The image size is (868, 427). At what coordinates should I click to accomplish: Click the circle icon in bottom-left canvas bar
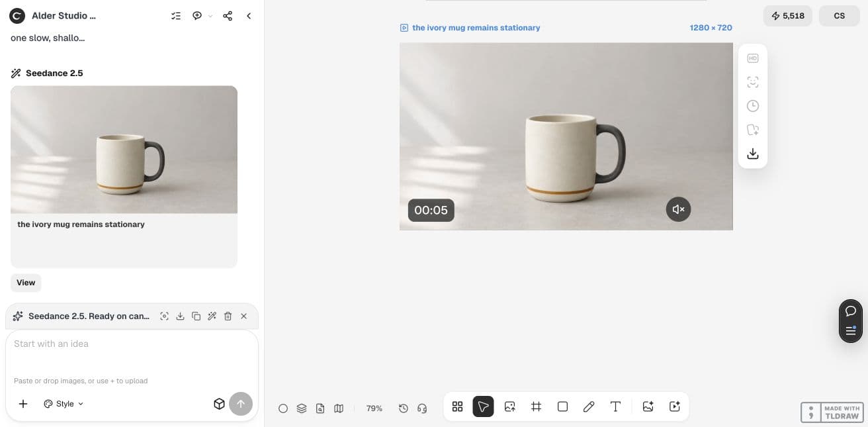pos(283,408)
